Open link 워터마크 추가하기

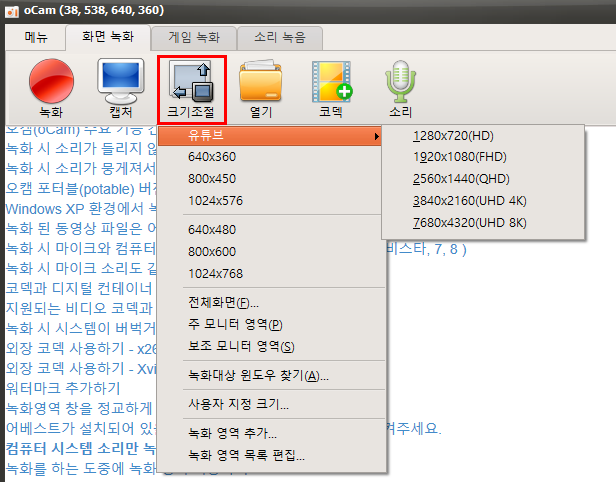point(63,389)
